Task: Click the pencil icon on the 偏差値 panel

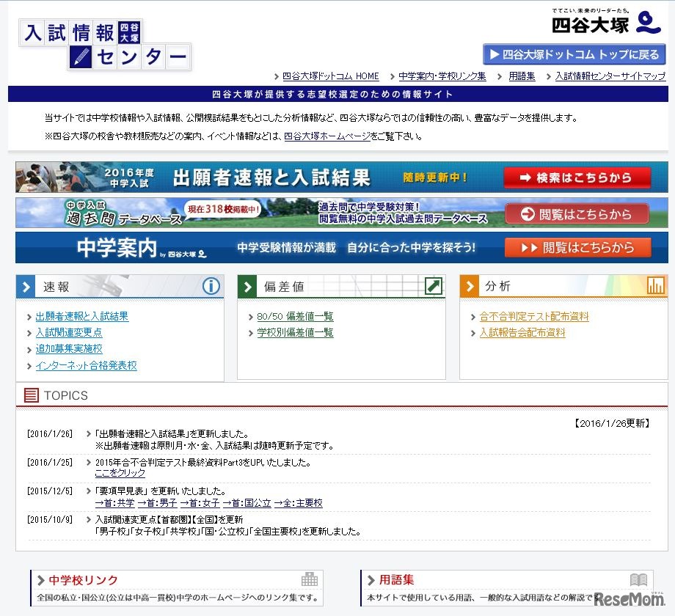Action: click(x=434, y=286)
